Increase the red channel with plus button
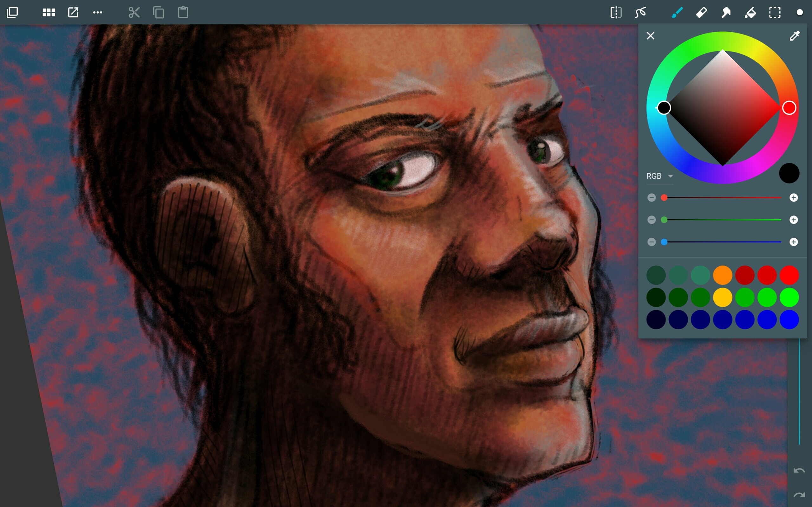 click(794, 197)
